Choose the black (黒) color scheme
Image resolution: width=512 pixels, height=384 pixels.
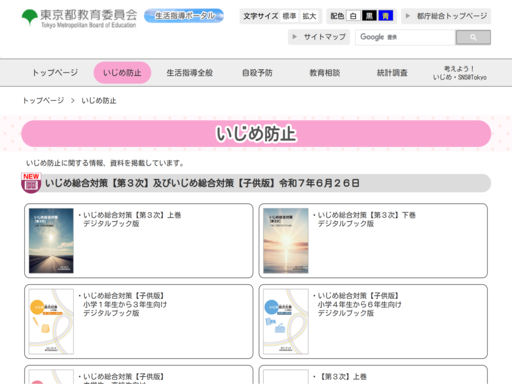click(369, 16)
